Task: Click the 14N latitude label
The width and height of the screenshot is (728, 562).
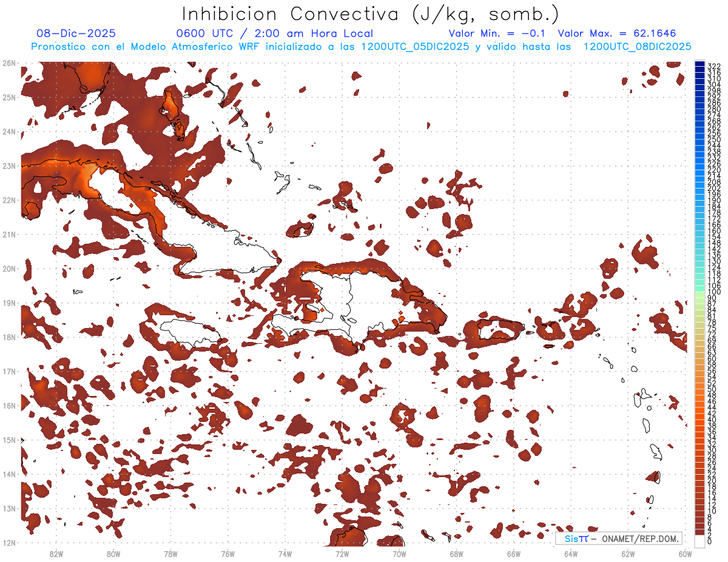Action: [9, 474]
